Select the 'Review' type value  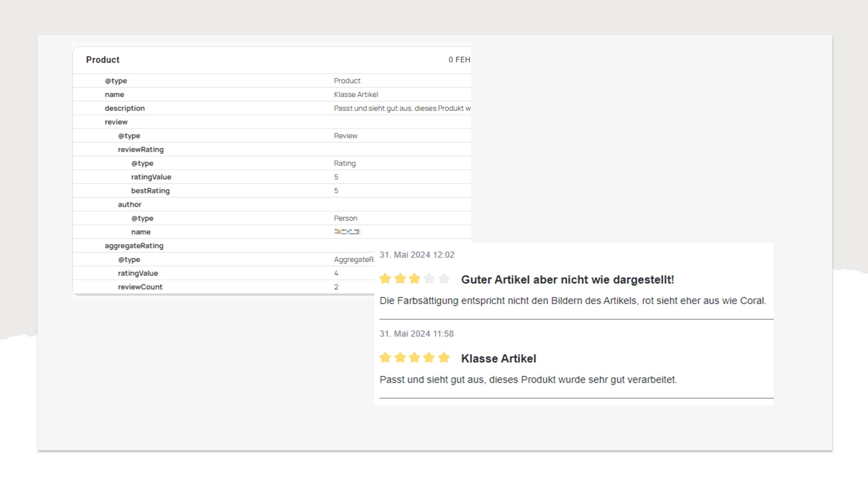[x=346, y=136]
